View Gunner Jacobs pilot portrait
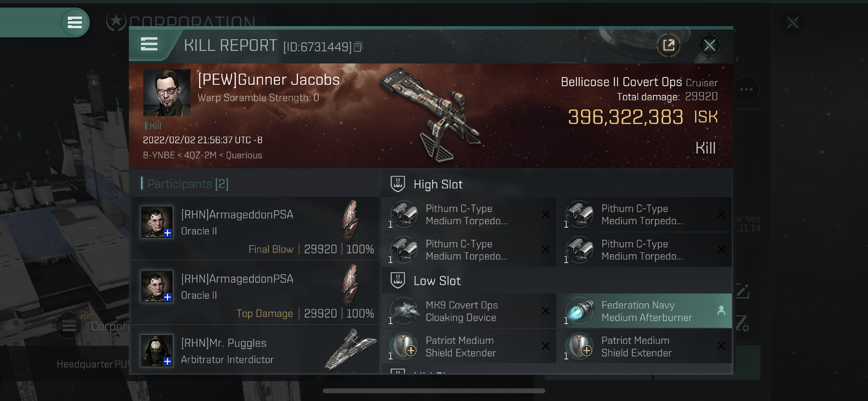This screenshot has width=868, height=401. pyautogui.click(x=167, y=93)
